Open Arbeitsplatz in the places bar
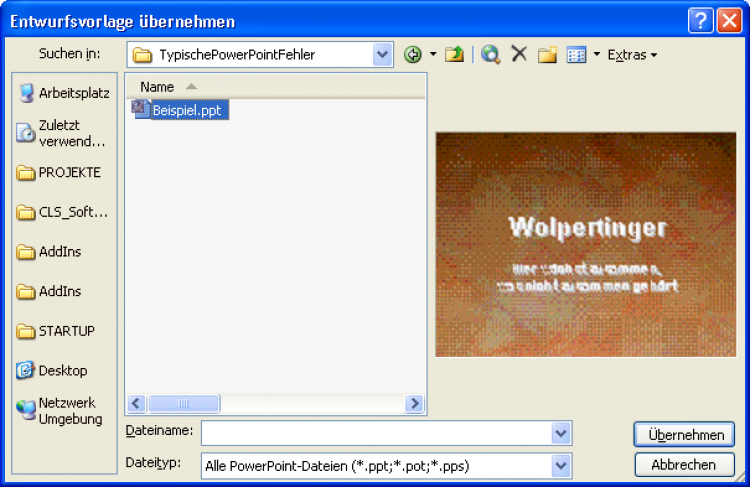The image size is (750, 487). (x=62, y=93)
